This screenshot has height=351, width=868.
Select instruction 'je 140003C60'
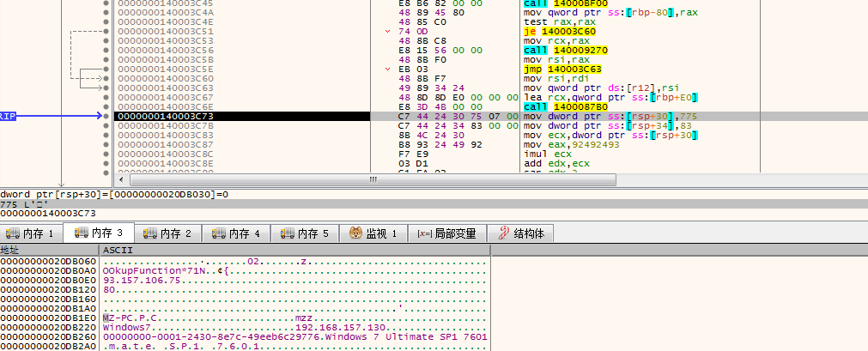coord(560,31)
